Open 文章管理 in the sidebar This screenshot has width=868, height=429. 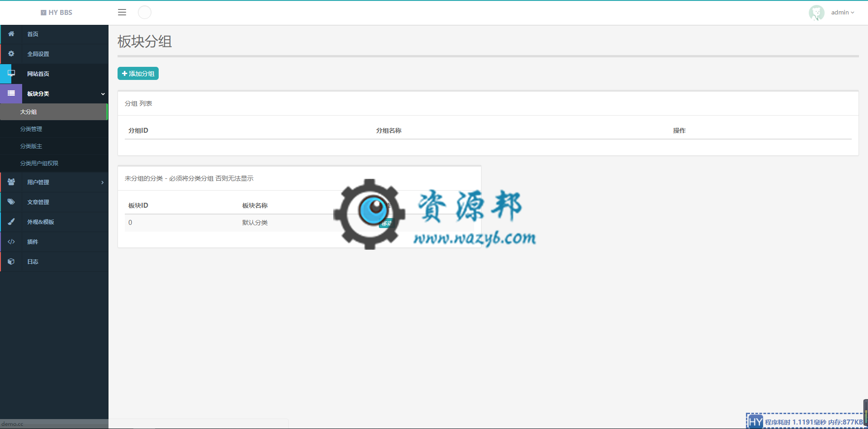(54, 202)
